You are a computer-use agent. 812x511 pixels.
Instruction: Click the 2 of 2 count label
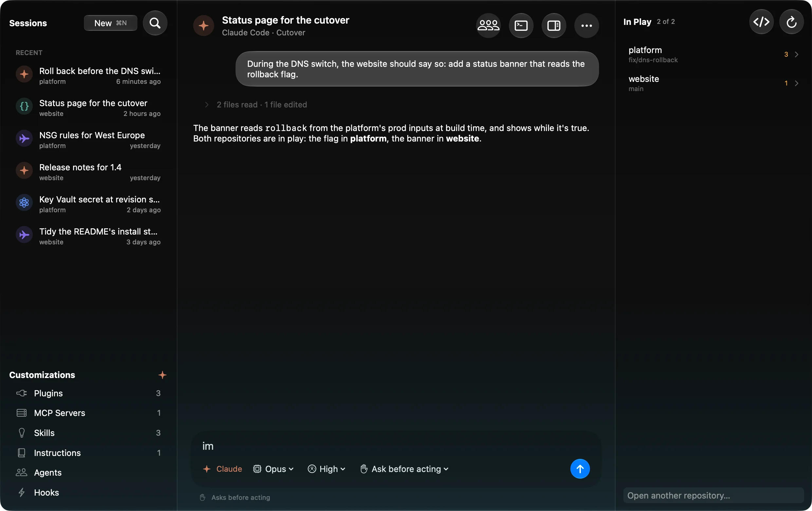click(666, 22)
